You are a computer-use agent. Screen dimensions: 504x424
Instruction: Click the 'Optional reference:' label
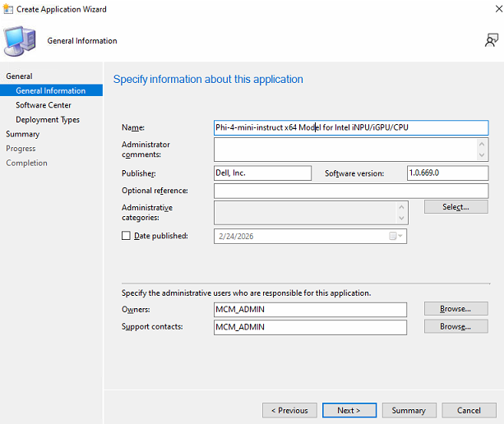click(x=155, y=191)
